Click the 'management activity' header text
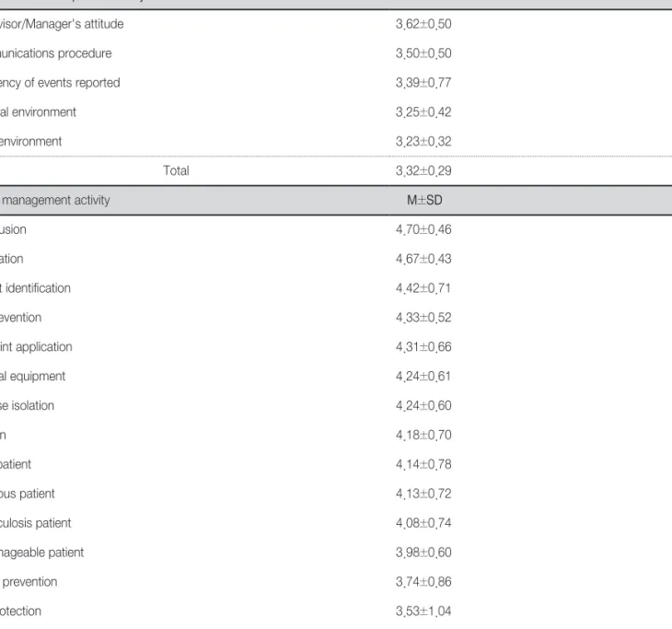672x629 pixels. click(56, 200)
